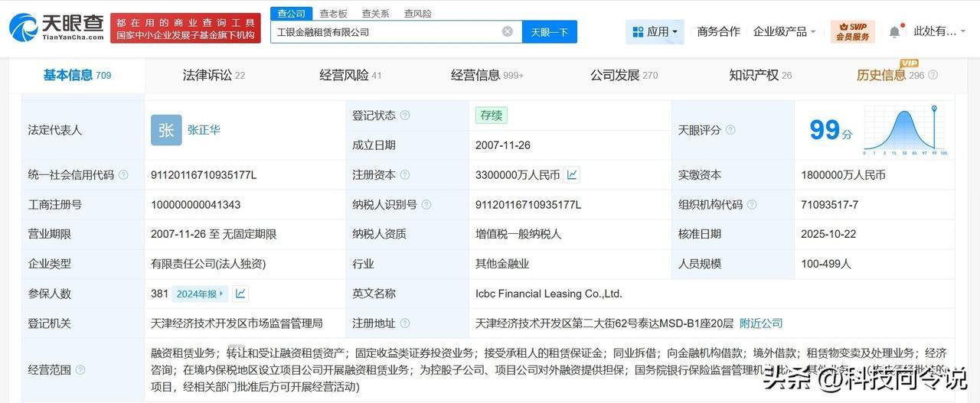Open the 基本信息 tab

coord(77,75)
